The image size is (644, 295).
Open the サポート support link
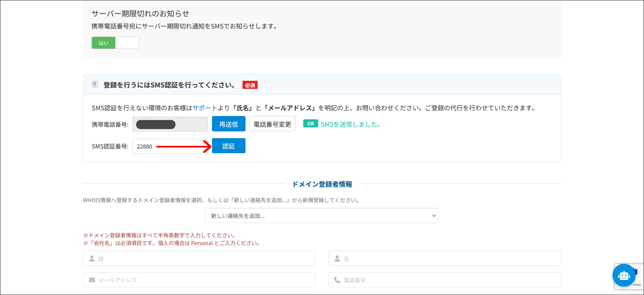pos(205,108)
